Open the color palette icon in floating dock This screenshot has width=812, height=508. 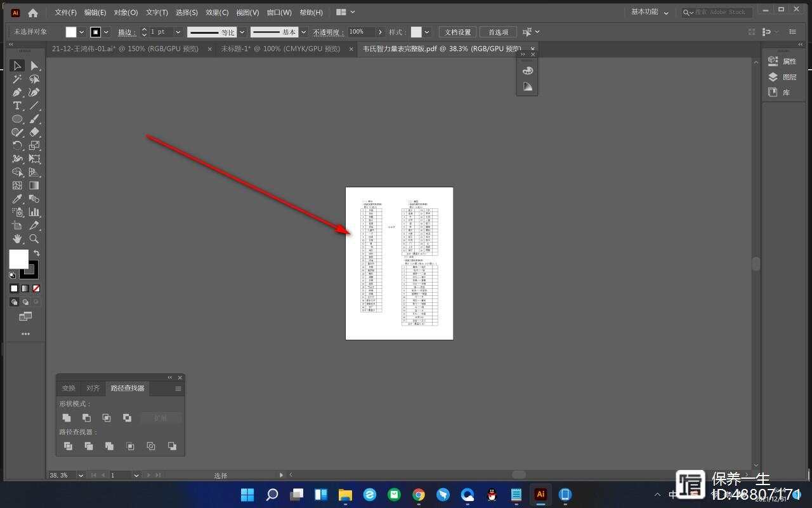[x=528, y=70]
